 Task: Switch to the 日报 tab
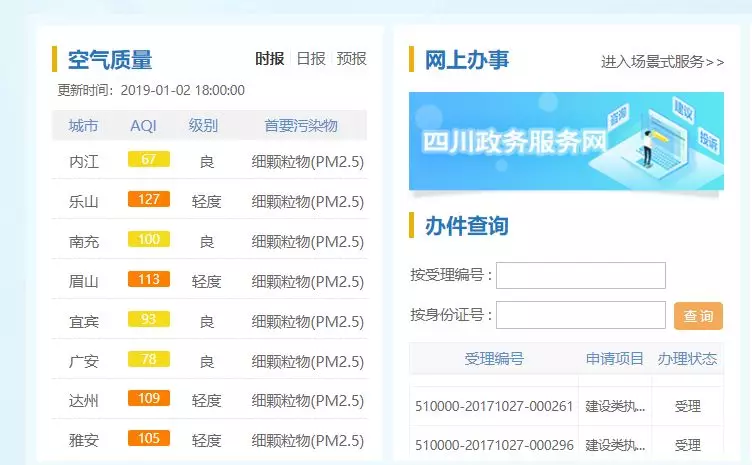point(311,59)
